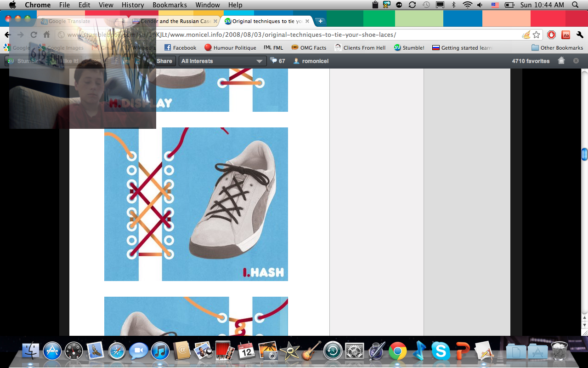This screenshot has height=368, width=588.
Task: Click the Stumble! bookmark
Action: (409, 47)
